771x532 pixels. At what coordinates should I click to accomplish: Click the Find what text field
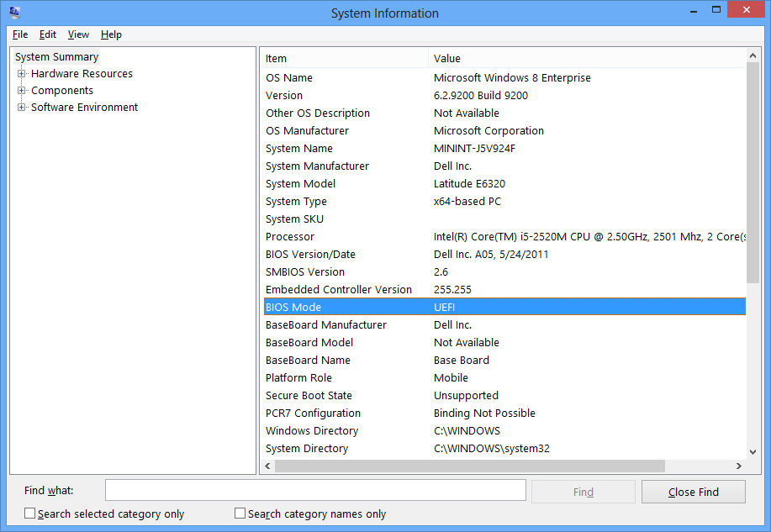click(x=315, y=491)
